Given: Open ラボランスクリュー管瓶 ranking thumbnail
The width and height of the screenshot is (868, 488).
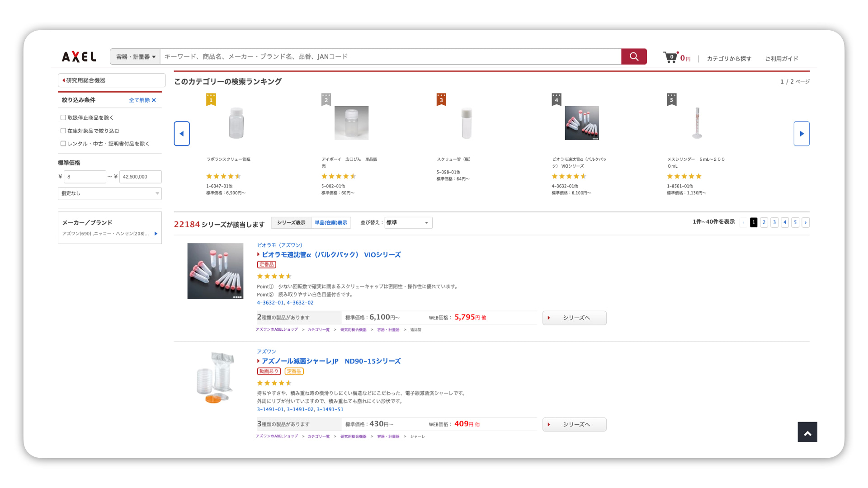Looking at the screenshot, I should coord(236,123).
